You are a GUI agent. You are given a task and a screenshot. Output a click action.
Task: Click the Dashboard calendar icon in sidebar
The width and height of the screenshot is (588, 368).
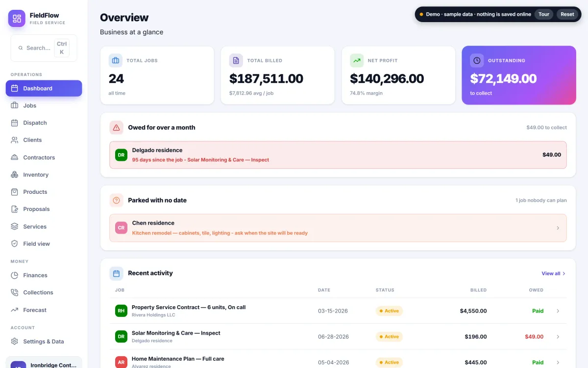[x=15, y=88]
